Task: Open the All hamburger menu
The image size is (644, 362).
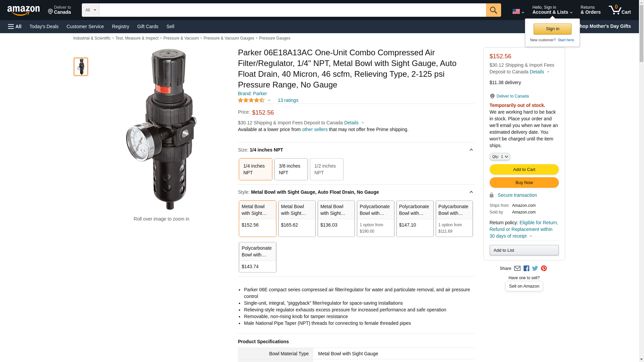Action: click(x=15, y=26)
